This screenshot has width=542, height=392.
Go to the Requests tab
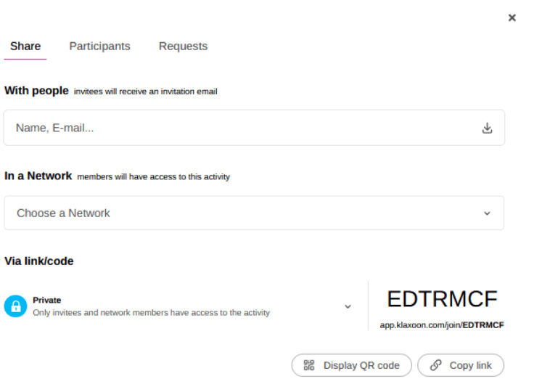[183, 46]
